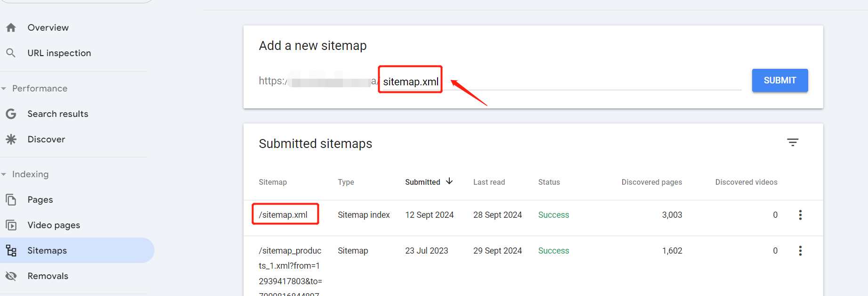Click the Pages document icon
The image size is (868, 296).
click(x=11, y=199)
